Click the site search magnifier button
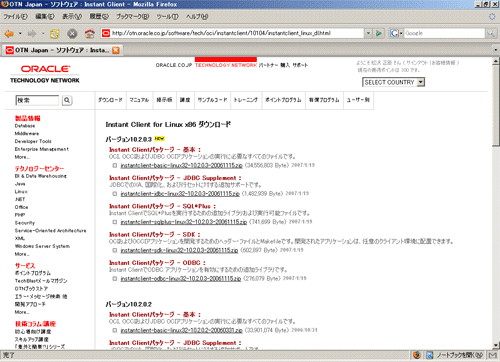This screenshot has height=362, width=500. tap(67, 100)
